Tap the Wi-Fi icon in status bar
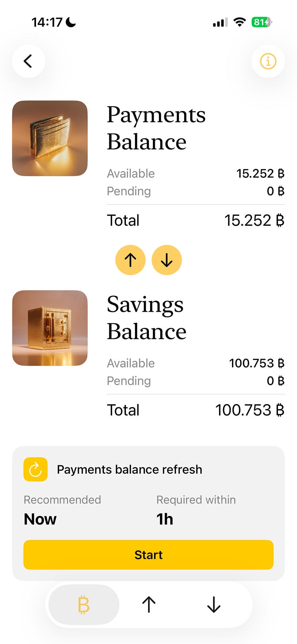This screenshot has height=644, width=297. point(239,22)
